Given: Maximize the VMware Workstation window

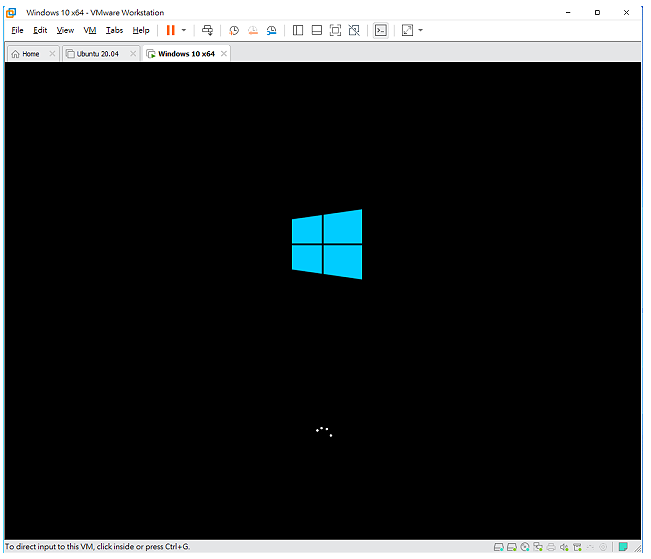Looking at the screenshot, I should click(597, 12).
